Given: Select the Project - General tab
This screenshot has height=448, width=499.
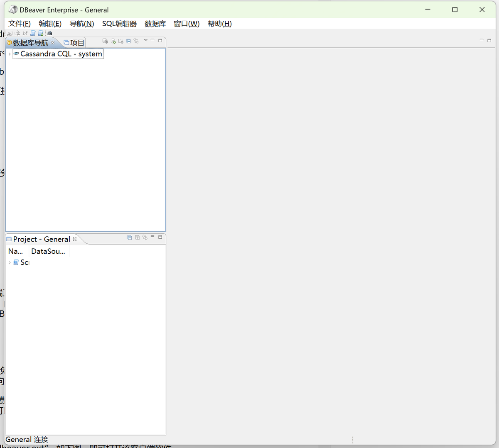Looking at the screenshot, I should (x=42, y=239).
